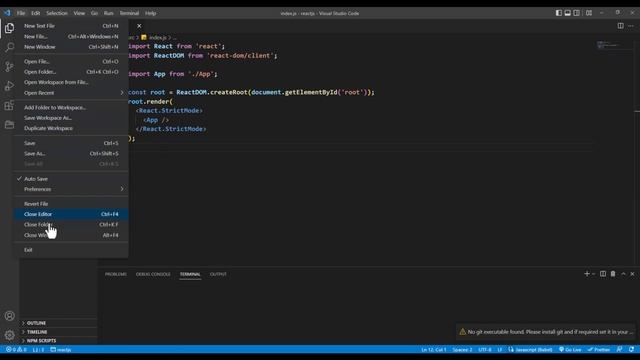
Task: Toggle the bottom panel layout icon
Action: [568, 13]
